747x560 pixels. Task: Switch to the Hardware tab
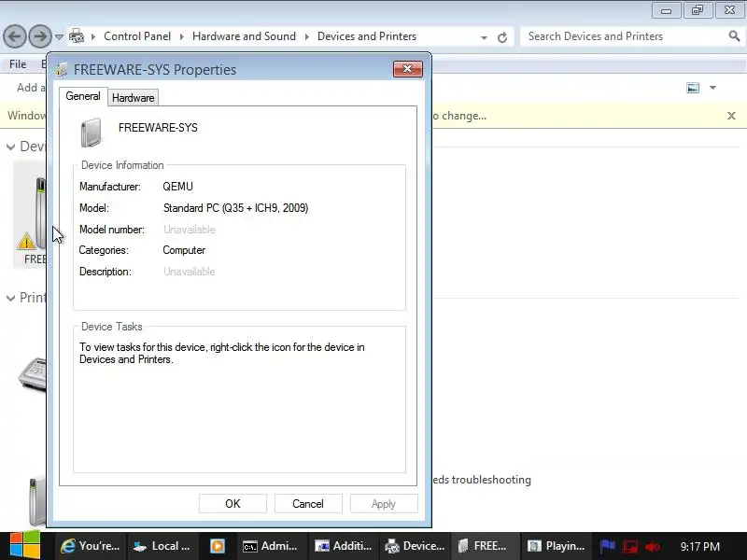point(133,98)
